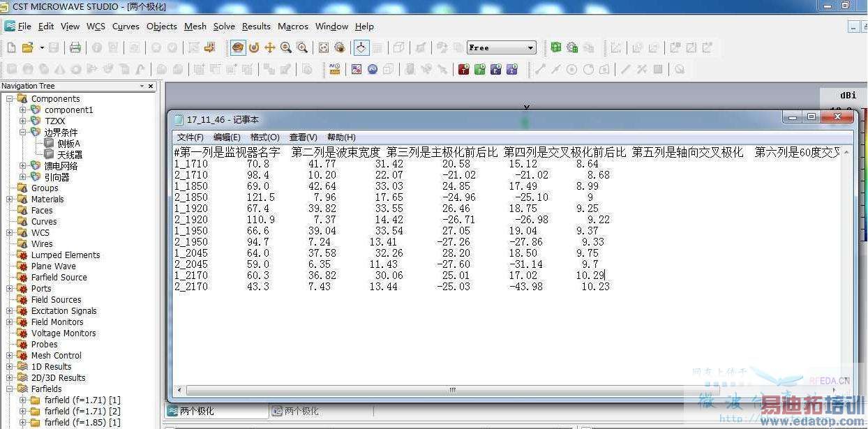Open the Macros menu

point(293,27)
